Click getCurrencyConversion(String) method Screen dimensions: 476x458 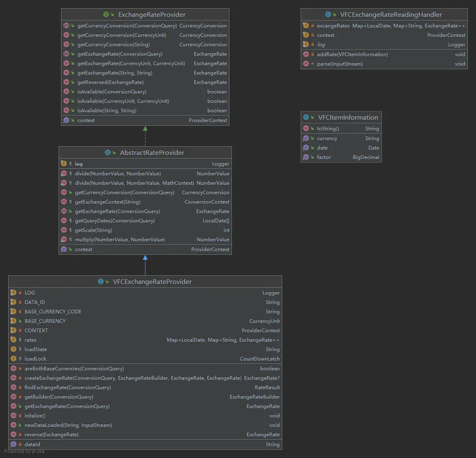coord(145,44)
